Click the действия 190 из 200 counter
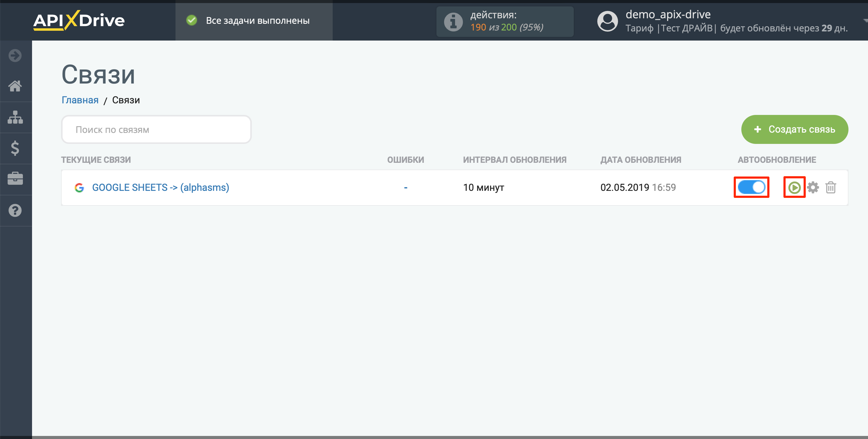 point(505,22)
